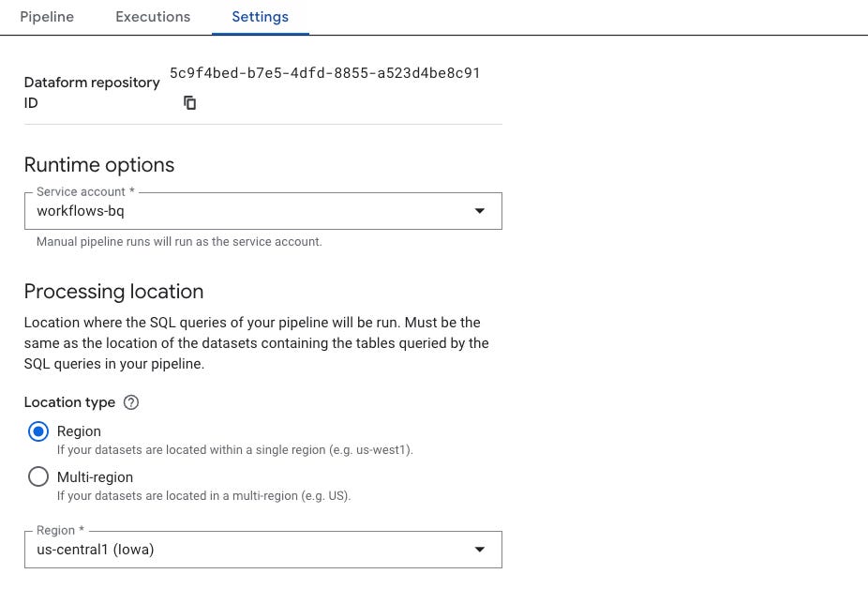
Task: Click the Location type label
Action: click(x=69, y=402)
